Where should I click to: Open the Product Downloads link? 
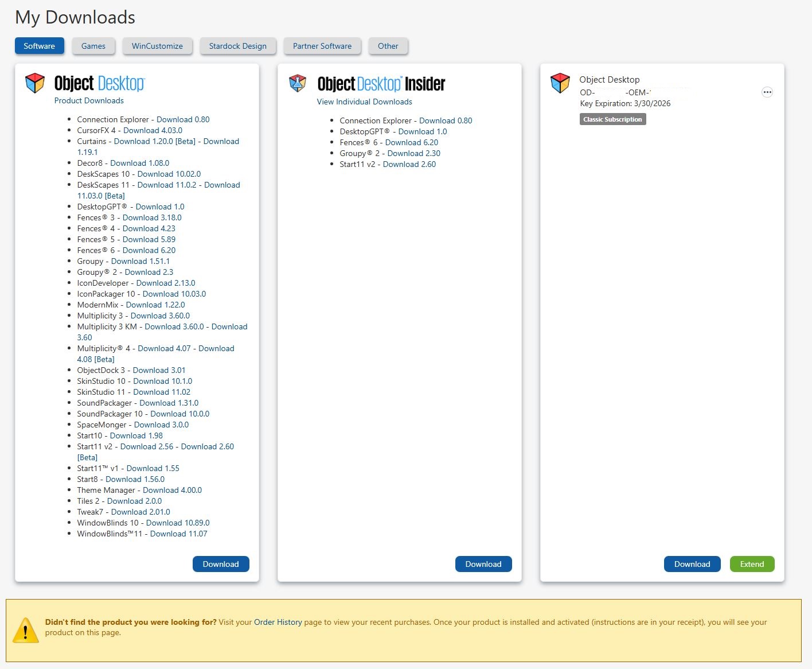89,100
